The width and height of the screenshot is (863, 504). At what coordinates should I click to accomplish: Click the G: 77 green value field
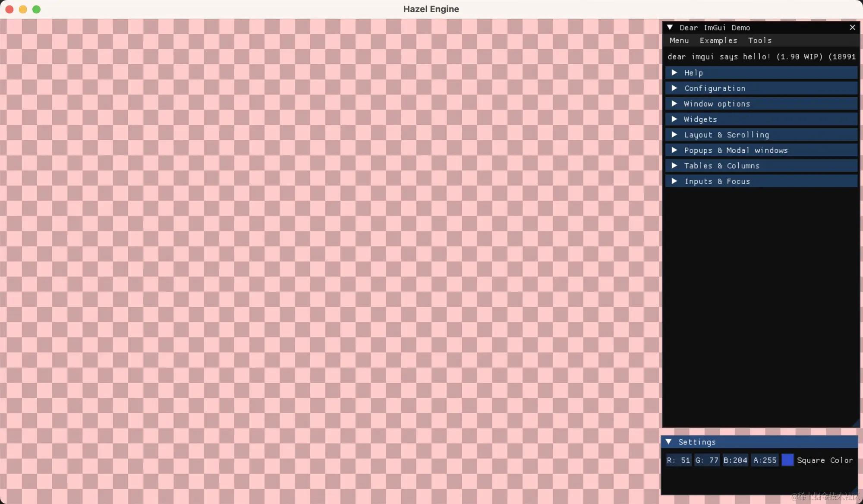pyautogui.click(x=707, y=460)
